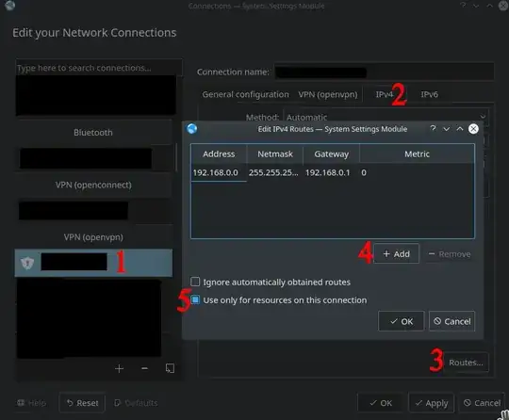Click the add connection plus icon
This screenshot has width=509, height=420.
(x=119, y=368)
